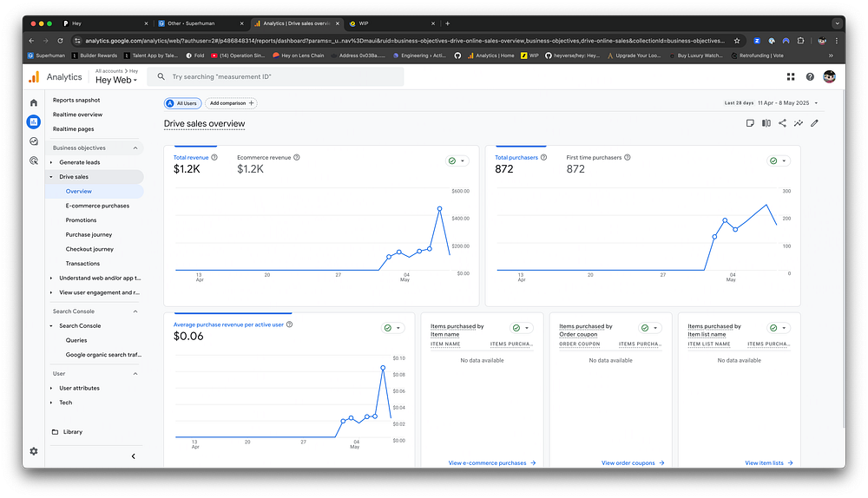Open the account profile avatar
This screenshot has height=498, width=868.
coord(829,77)
